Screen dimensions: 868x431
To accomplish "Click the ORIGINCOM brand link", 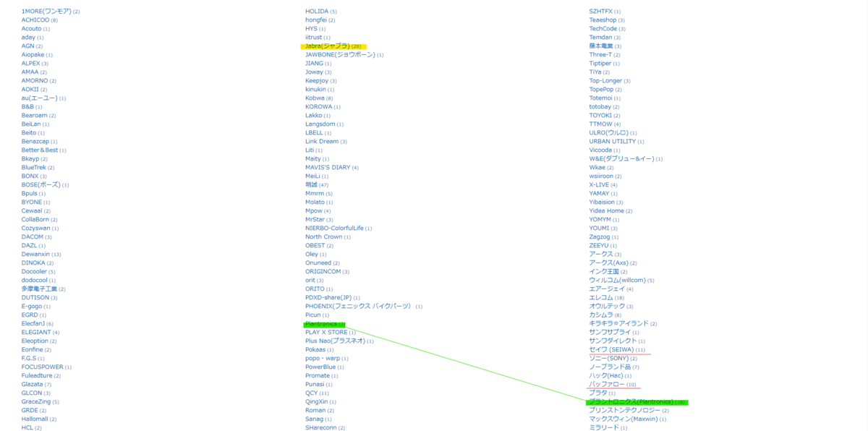I will [x=323, y=272].
